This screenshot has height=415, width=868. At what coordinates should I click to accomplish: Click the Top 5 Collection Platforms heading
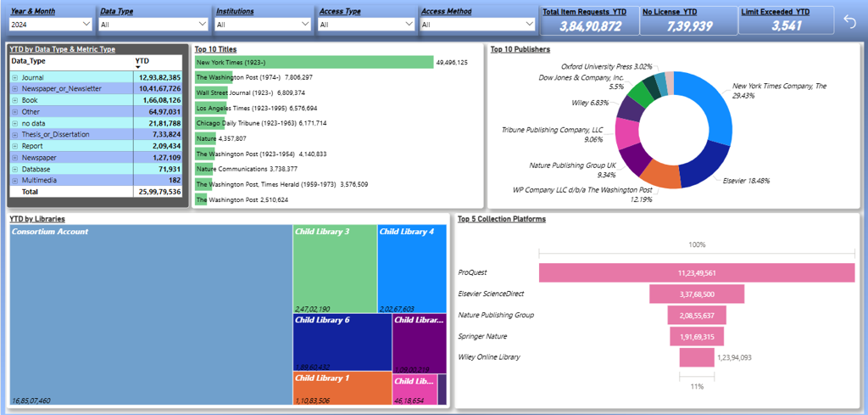click(502, 219)
